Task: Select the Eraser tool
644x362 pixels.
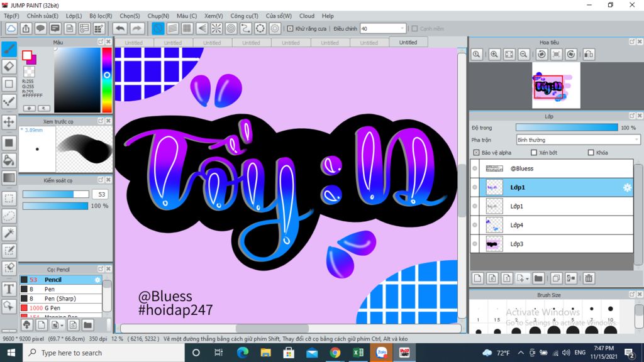Action: pos(9,67)
